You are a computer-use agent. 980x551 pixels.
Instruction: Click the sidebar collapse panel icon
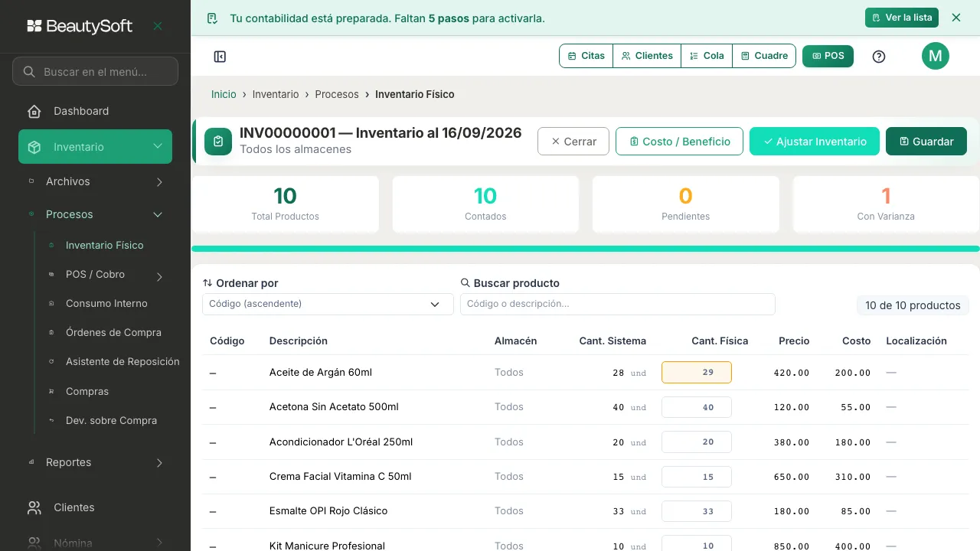pos(220,56)
